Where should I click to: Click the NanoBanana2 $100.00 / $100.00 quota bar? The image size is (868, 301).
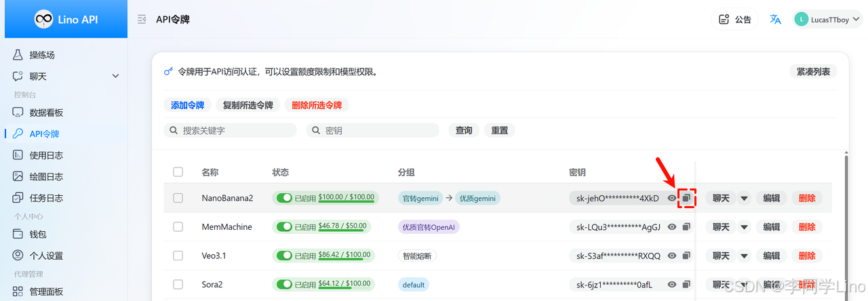[346, 198]
